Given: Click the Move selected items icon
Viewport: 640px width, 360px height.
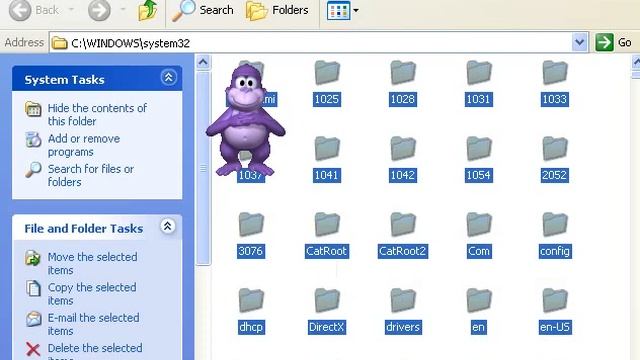Looking at the screenshot, I should coord(33,258).
